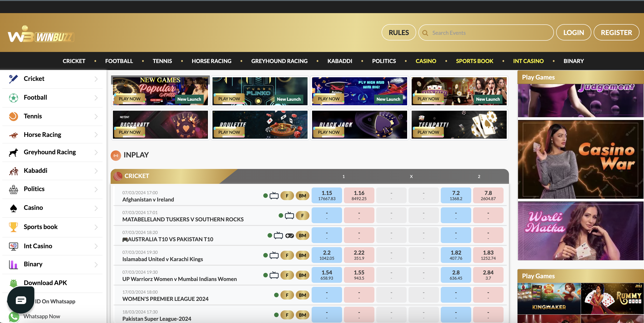Open Football ball icon in sidebar
Screen dimensions: 644x323
click(x=13, y=98)
